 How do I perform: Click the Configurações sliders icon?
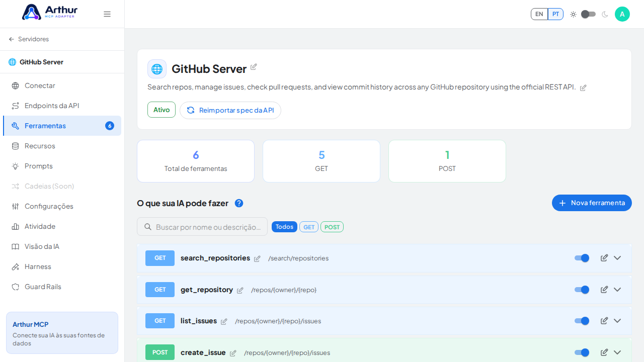(16, 206)
